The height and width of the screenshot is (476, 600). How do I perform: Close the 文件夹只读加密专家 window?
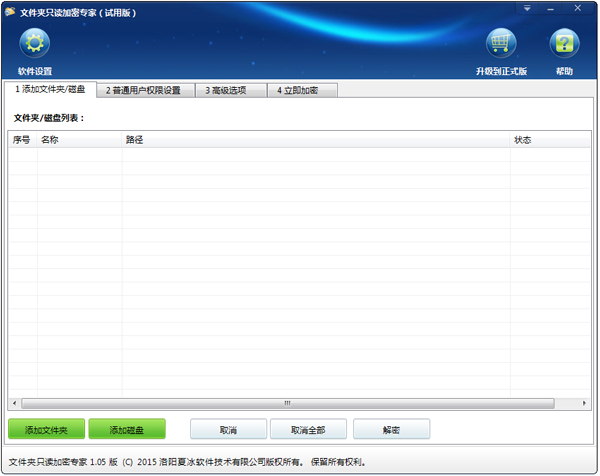click(x=578, y=8)
